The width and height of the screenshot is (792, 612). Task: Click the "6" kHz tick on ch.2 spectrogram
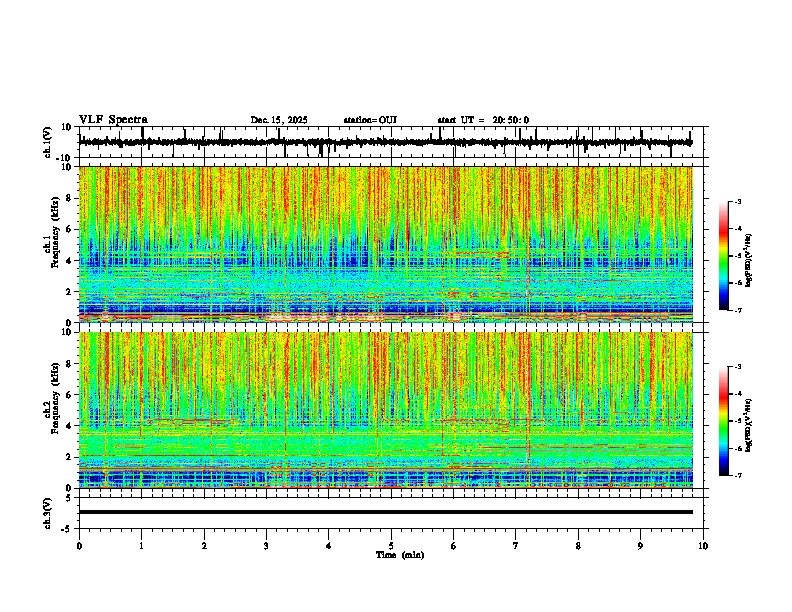click(x=70, y=395)
